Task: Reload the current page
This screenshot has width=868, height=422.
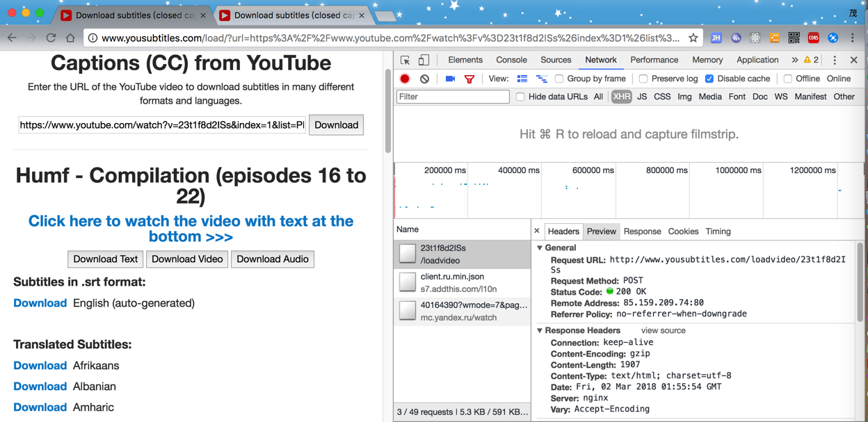Action: click(51, 38)
